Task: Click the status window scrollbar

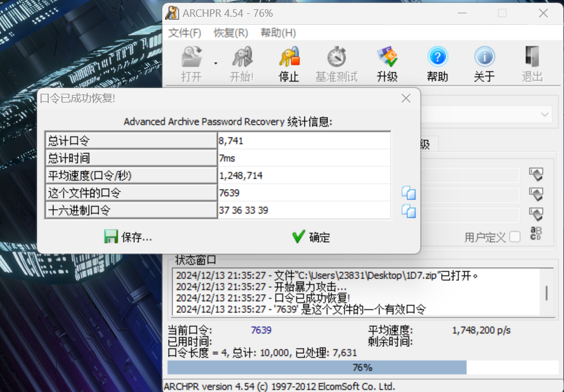Action: [547, 292]
